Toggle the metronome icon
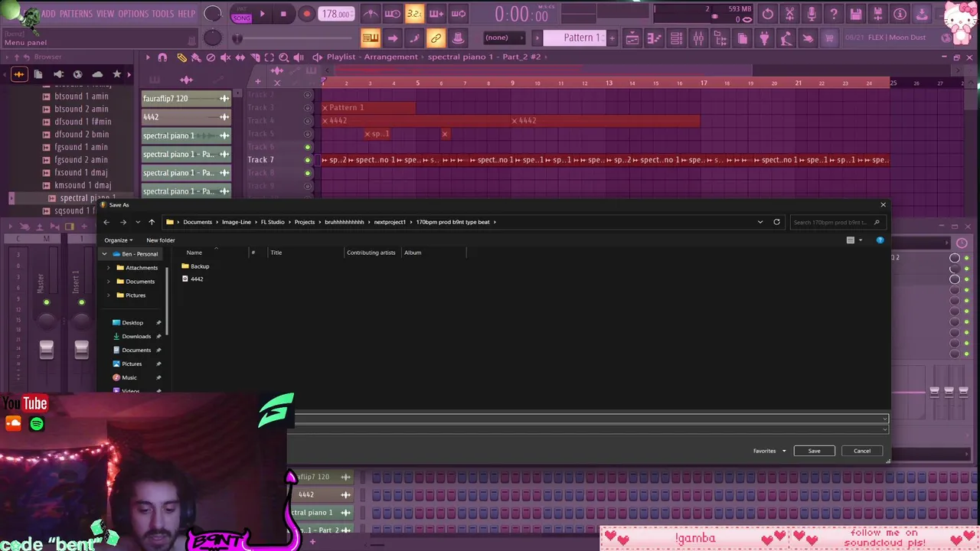 pyautogui.click(x=370, y=14)
